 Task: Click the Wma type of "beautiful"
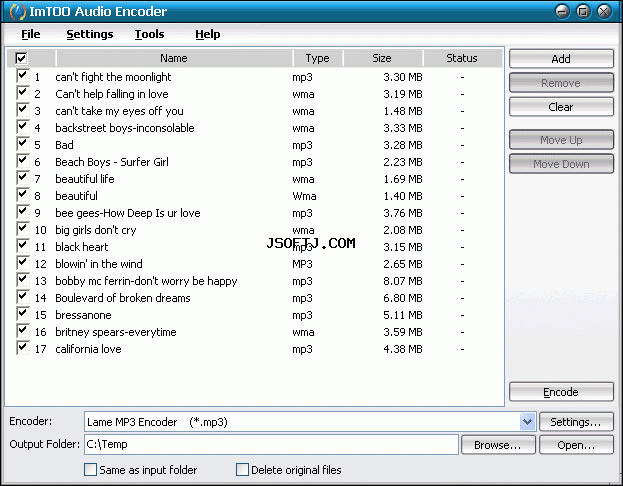tap(304, 196)
